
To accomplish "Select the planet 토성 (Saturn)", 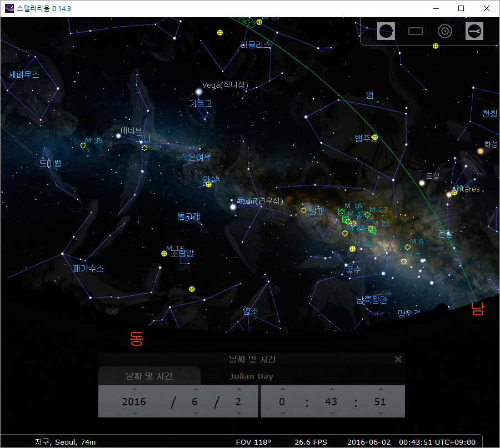I will (422, 183).
